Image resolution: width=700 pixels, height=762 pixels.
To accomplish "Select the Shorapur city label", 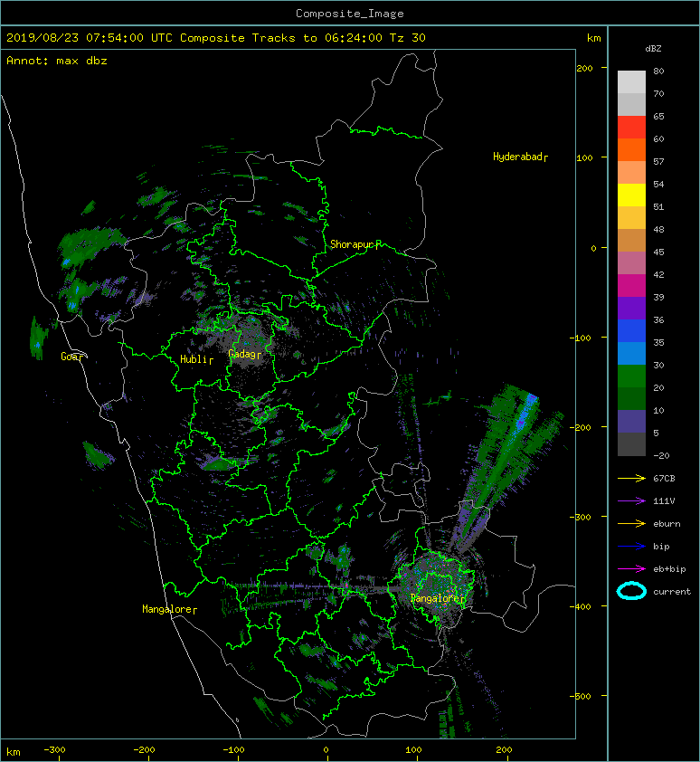I will click(352, 244).
